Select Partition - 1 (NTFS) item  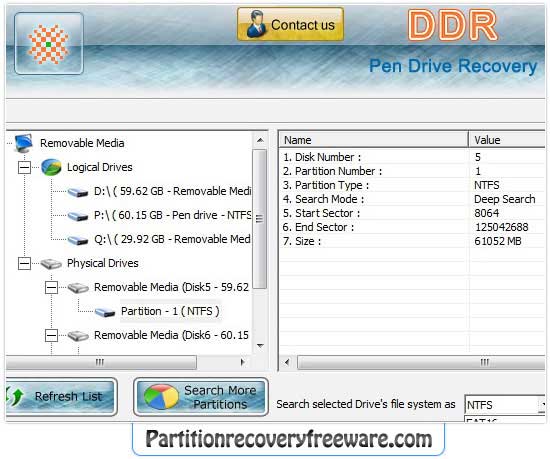(x=170, y=311)
